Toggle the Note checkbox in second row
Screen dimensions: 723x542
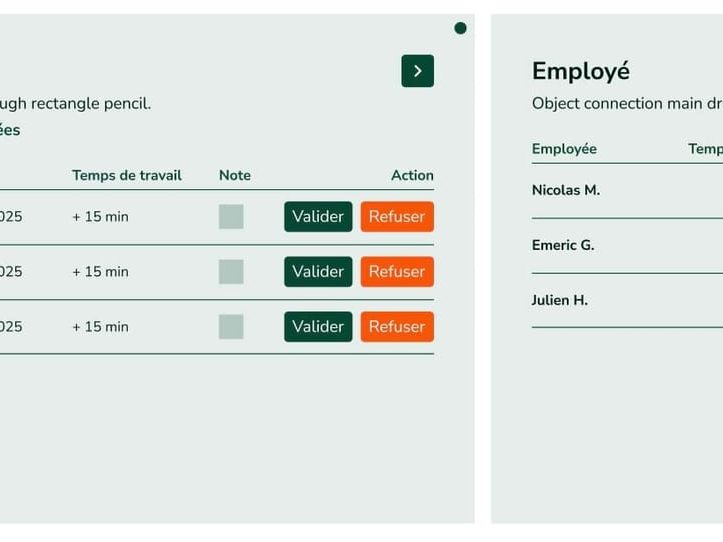(231, 272)
